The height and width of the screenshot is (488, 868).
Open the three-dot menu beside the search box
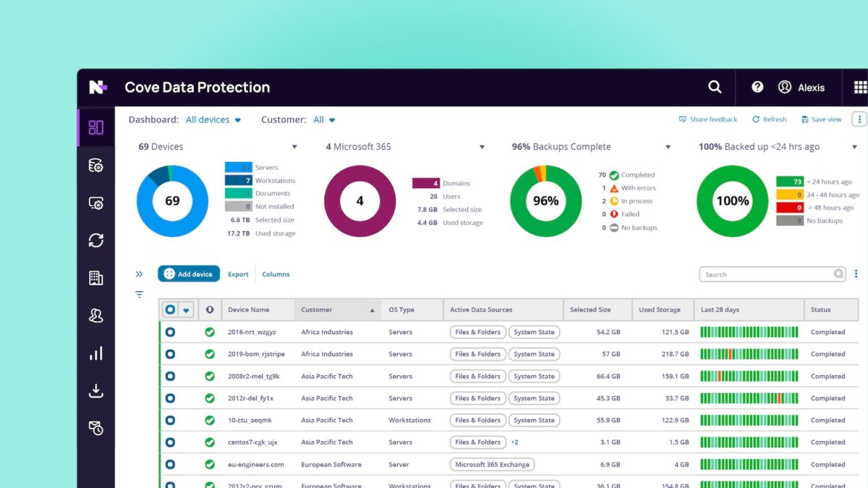click(856, 274)
